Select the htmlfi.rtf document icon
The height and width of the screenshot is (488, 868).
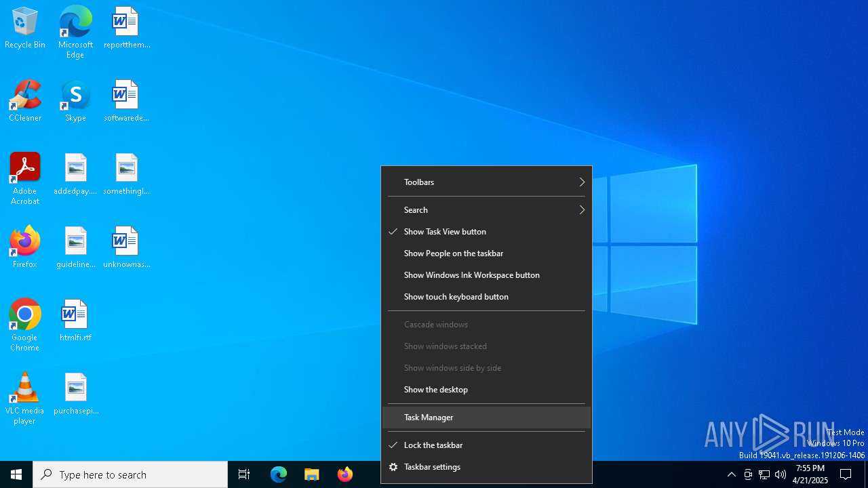[75, 321]
